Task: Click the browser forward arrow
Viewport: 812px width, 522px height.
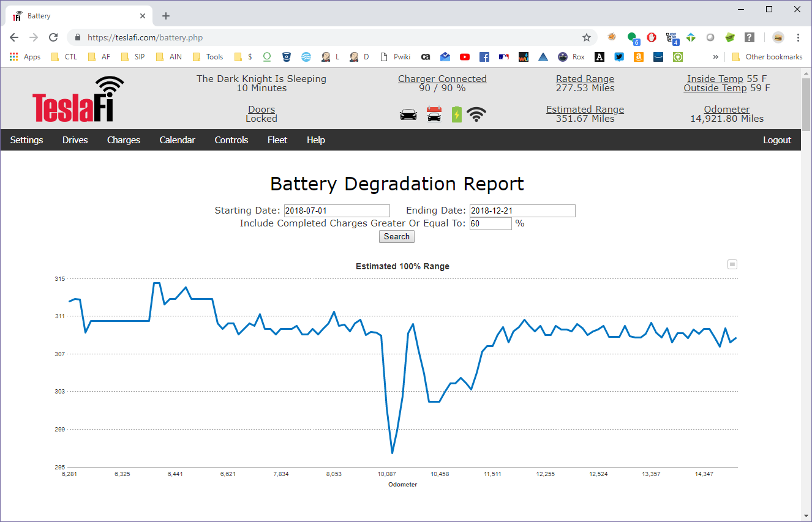Action: point(34,37)
